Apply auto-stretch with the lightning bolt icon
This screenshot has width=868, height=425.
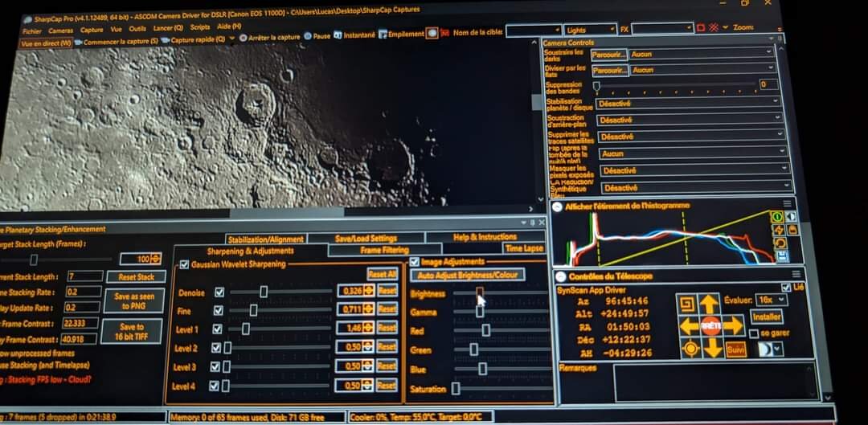[x=779, y=230]
